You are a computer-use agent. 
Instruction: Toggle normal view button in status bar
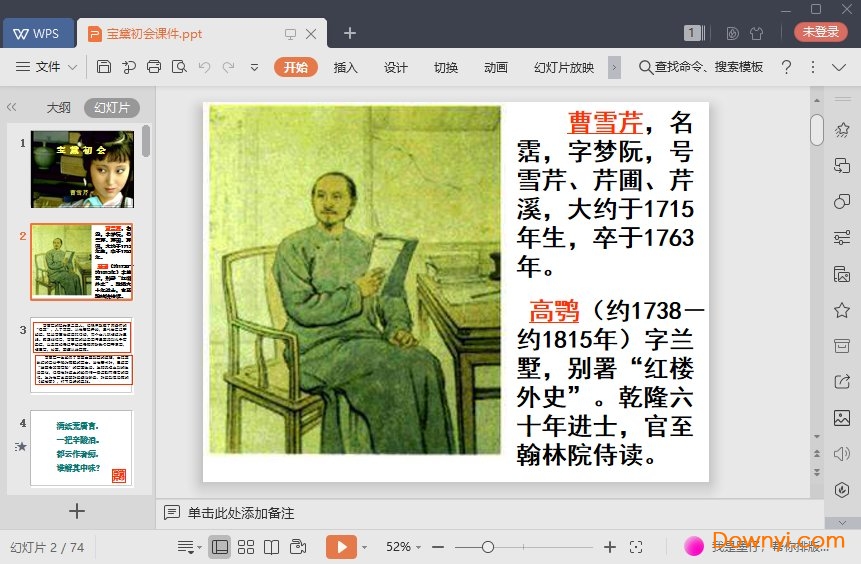220,547
